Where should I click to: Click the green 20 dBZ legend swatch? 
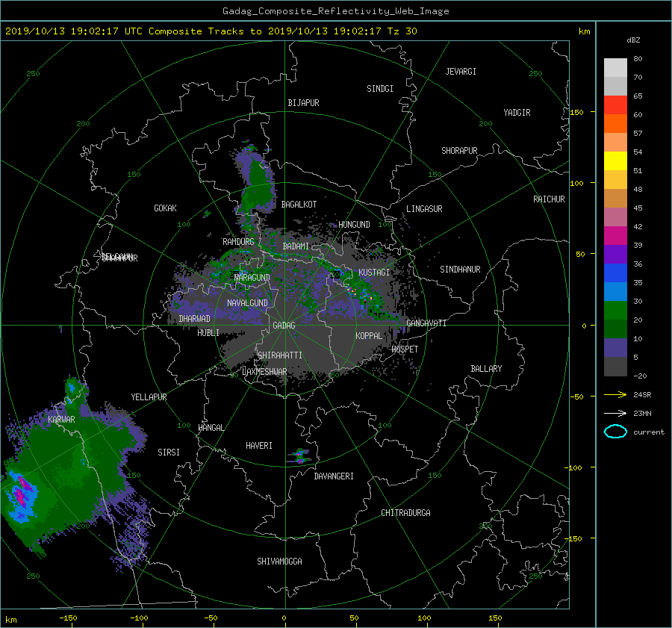tap(615, 311)
